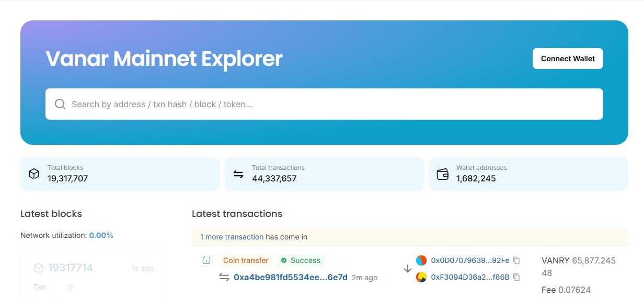Click the Wallet addresses wallet icon

(x=443, y=174)
